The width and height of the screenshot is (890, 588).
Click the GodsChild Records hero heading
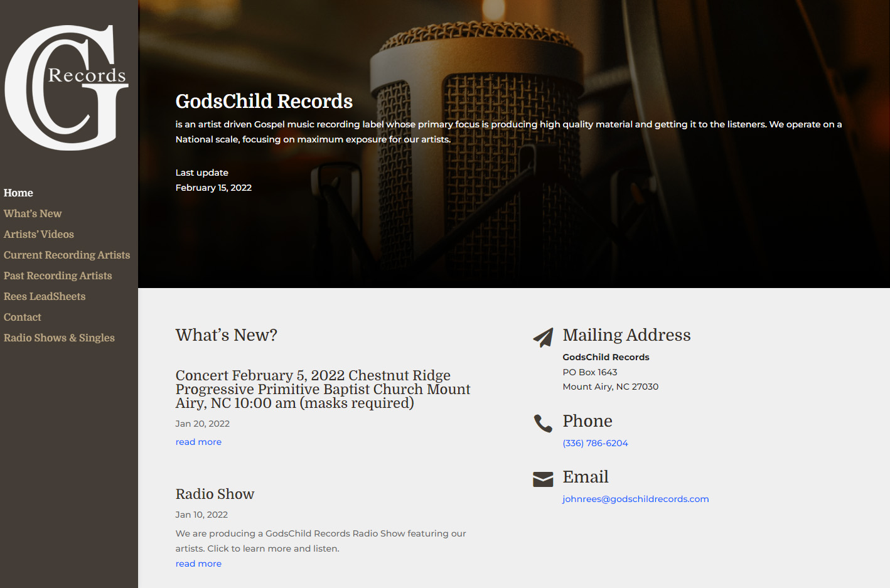pyautogui.click(x=264, y=101)
